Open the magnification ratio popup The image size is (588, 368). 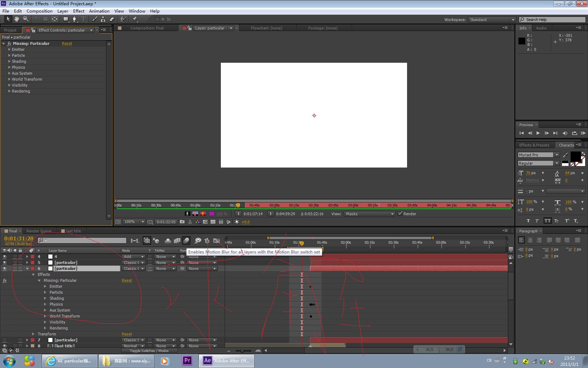point(133,222)
